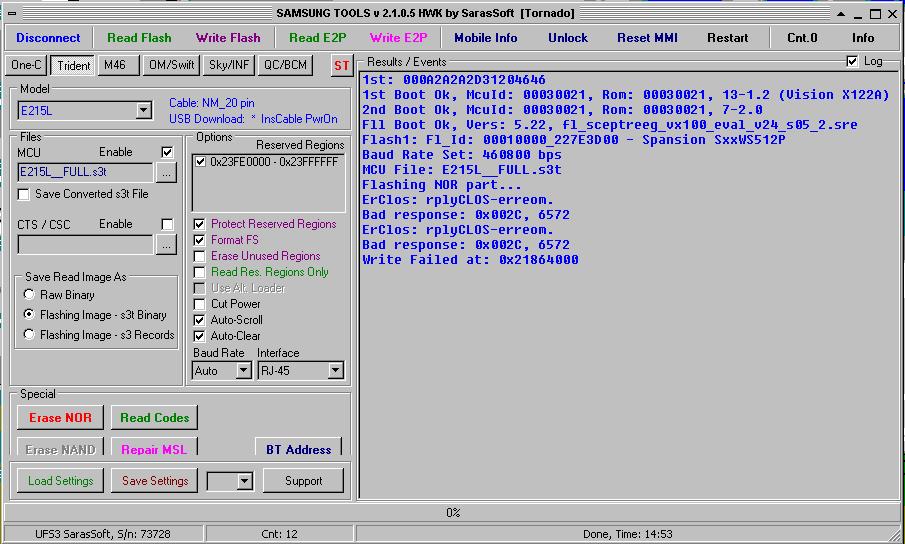This screenshot has height=544, width=905.
Task: Select the Raw Binary radio option
Action: pyautogui.click(x=29, y=295)
